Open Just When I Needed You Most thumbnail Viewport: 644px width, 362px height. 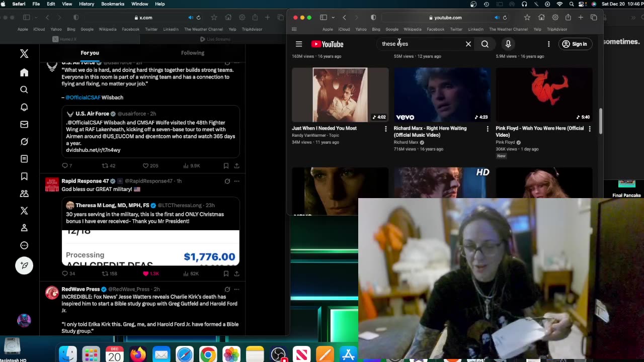point(340,95)
